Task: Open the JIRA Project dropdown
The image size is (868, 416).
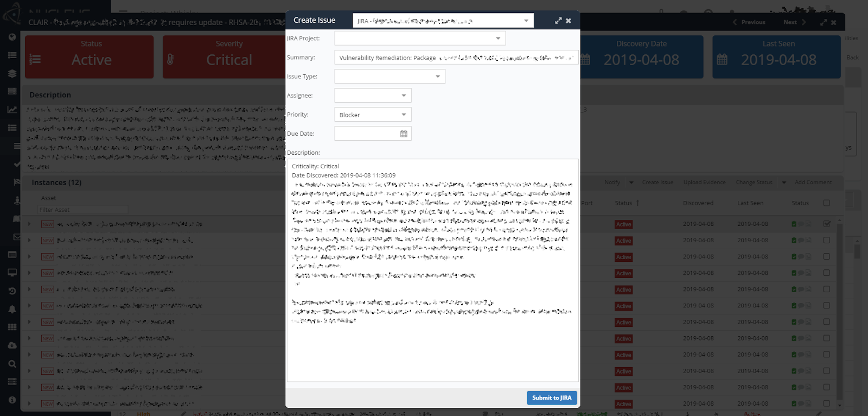Action: (420, 38)
